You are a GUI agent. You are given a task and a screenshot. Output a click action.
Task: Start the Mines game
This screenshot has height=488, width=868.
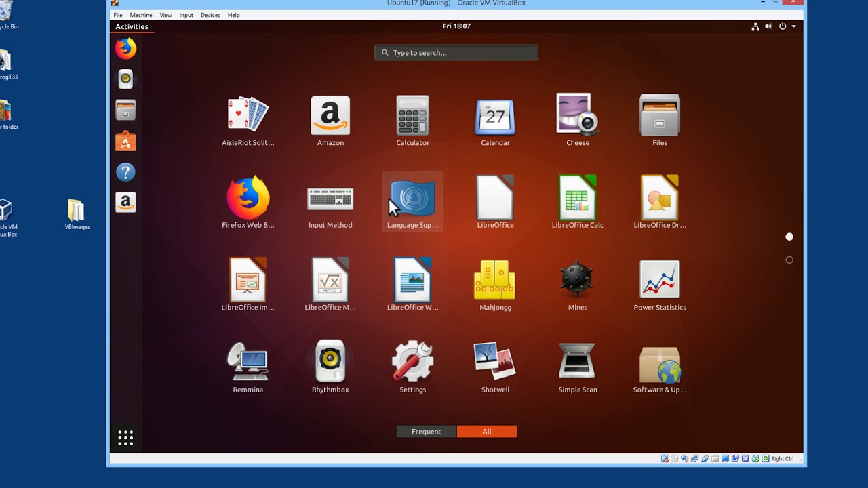[x=578, y=285]
